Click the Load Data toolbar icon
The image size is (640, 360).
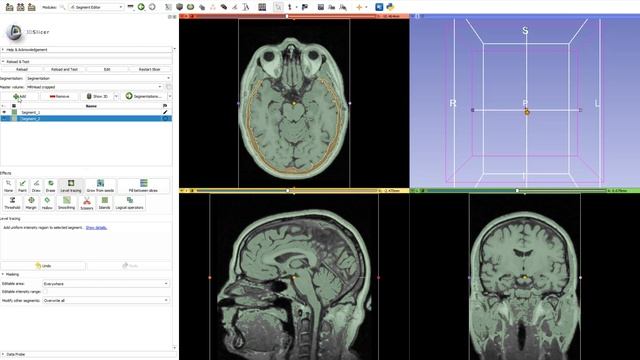pos(9,7)
